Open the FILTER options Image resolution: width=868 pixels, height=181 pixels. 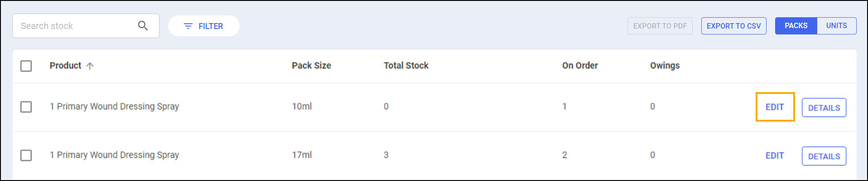tap(204, 26)
